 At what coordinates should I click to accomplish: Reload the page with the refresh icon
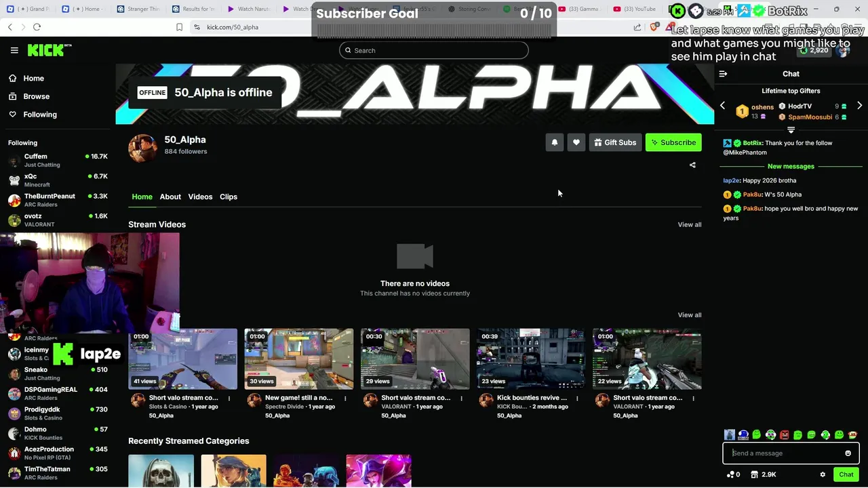37,27
